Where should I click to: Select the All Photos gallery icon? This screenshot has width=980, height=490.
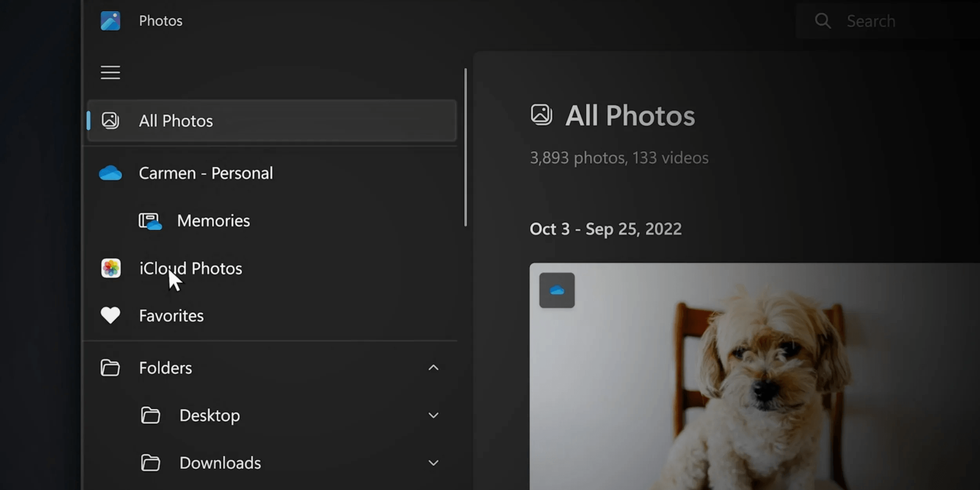coord(111,121)
